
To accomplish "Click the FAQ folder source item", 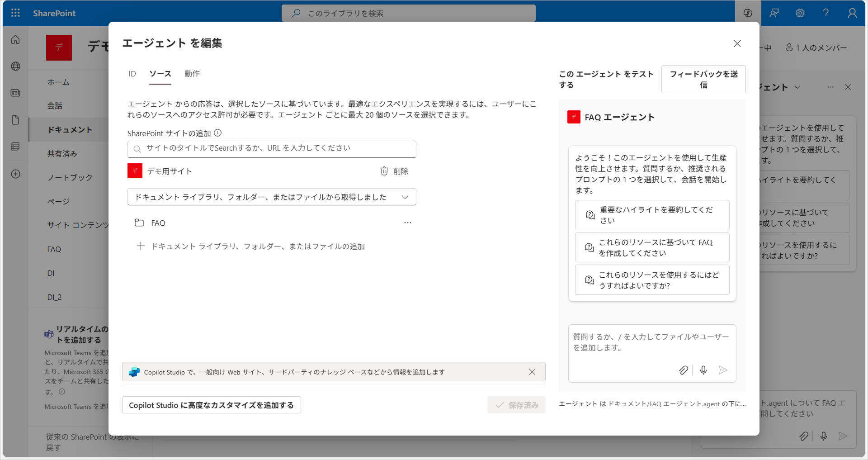I will tap(158, 223).
